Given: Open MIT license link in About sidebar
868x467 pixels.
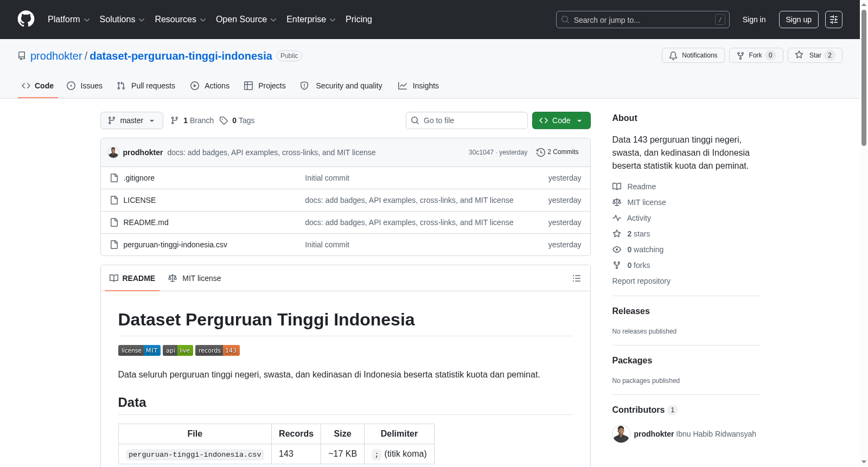Looking at the screenshot, I should click(x=639, y=202).
